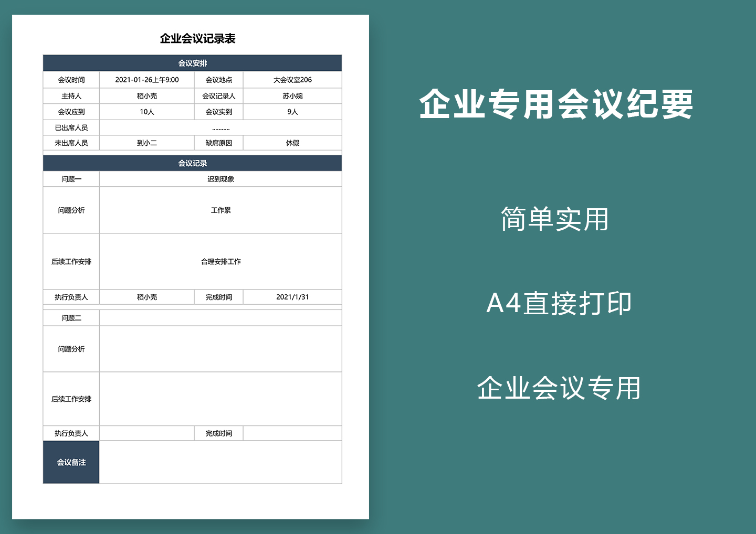Select the 会议安排 section header
Viewport: 756px width, 534px height.
(x=192, y=62)
